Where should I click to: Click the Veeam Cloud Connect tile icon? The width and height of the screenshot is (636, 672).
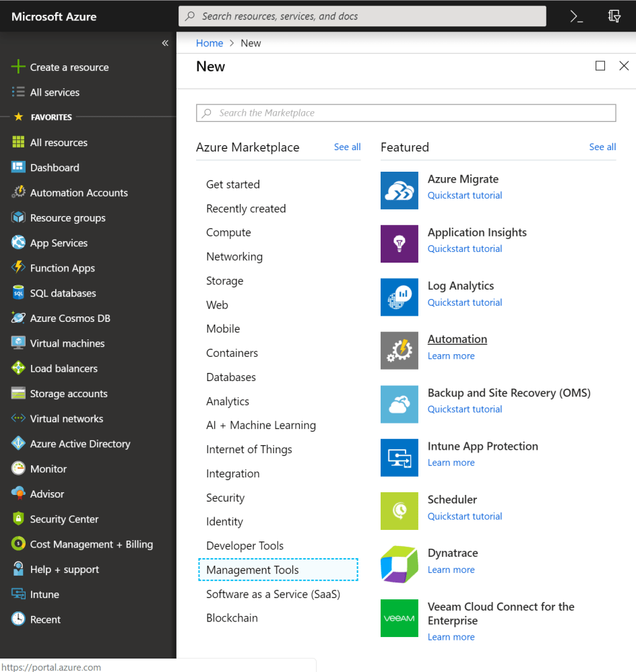(x=399, y=618)
